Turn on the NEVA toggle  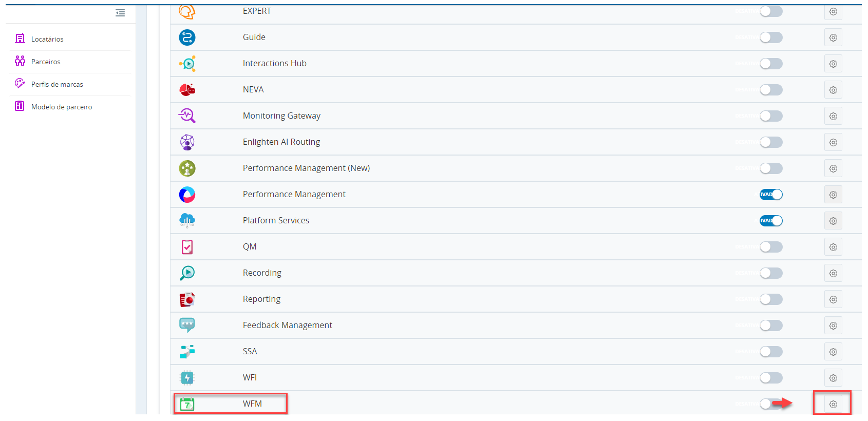[771, 90]
